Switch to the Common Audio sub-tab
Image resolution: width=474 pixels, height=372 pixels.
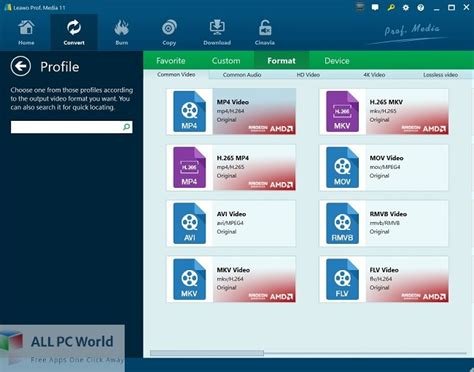[x=242, y=75]
